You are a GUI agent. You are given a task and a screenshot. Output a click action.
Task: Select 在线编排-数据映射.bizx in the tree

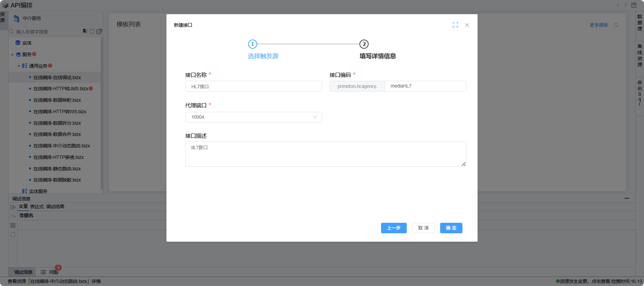tap(57, 100)
